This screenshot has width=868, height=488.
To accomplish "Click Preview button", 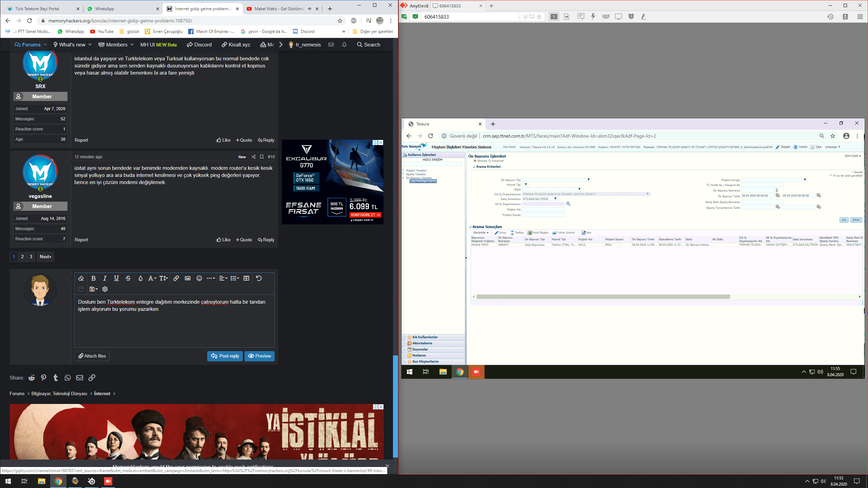I will coord(259,356).
